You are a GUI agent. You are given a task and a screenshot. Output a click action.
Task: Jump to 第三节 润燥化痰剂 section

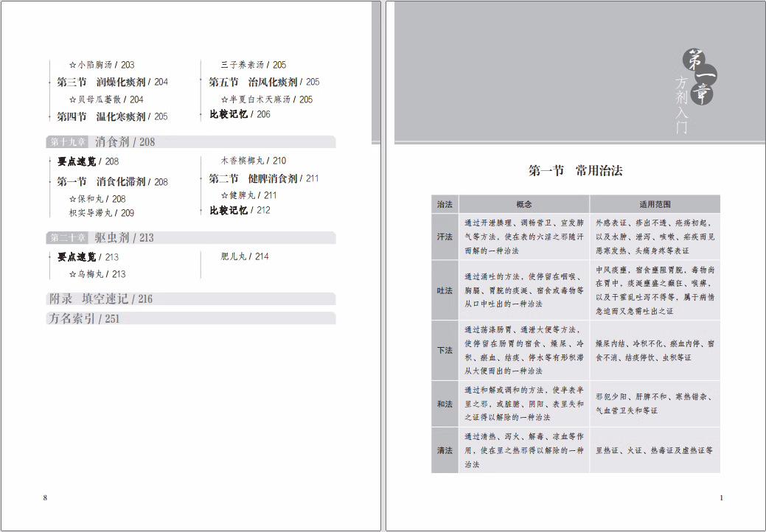pyautogui.click(x=112, y=82)
